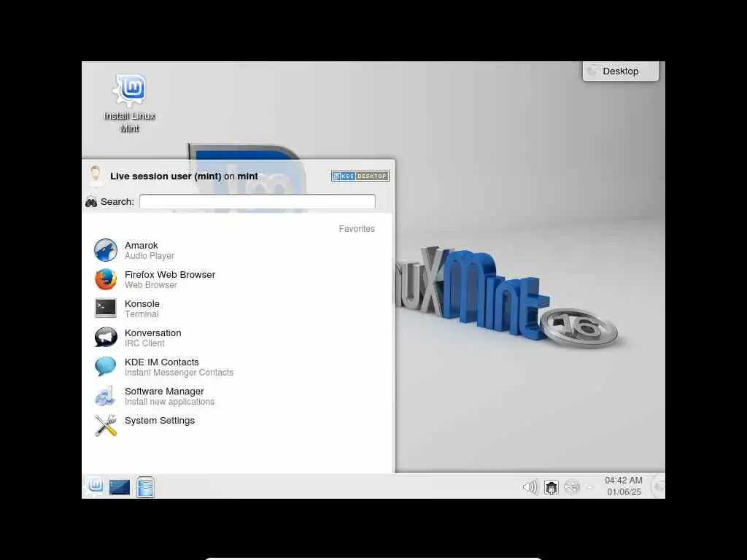Open the file manager icon in taskbar
The width and height of the screenshot is (747, 560).
(x=145, y=486)
